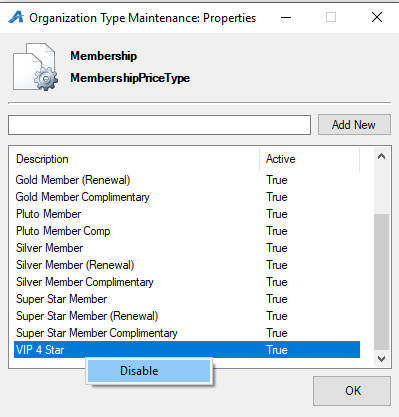The image size is (399, 417).
Task: Click the True value for Pluto Member Comp
Action: pos(277,231)
